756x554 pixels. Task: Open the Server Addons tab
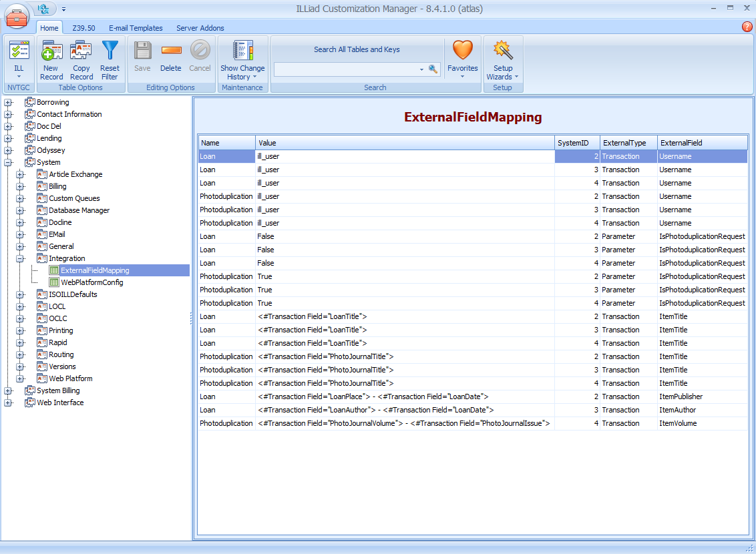point(200,28)
